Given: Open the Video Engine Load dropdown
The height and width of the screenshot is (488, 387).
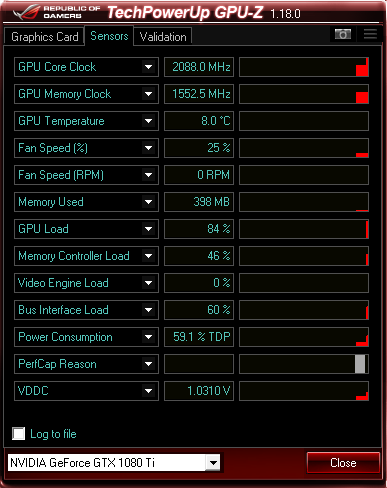Looking at the screenshot, I should (148, 283).
